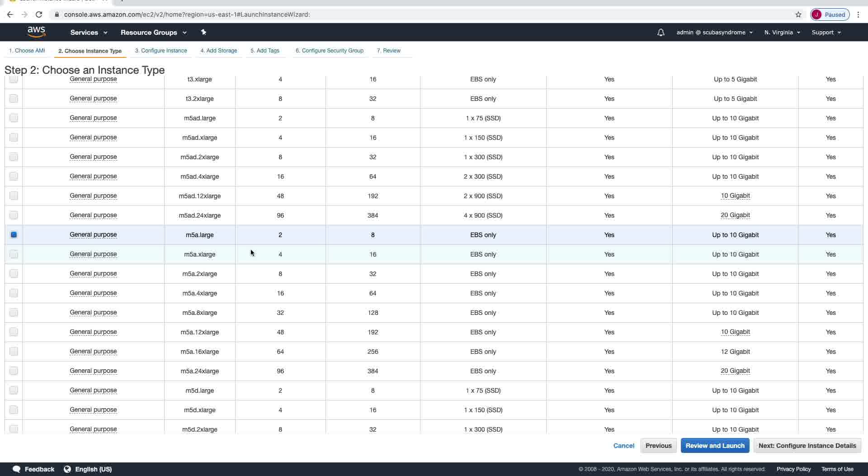Open the Support dropdown

(x=826, y=33)
